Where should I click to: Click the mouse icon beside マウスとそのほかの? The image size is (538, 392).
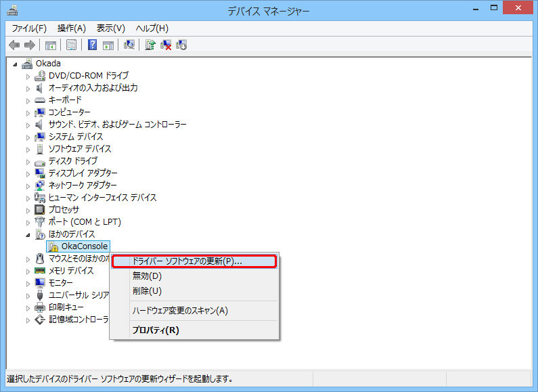tap(40, 259)
